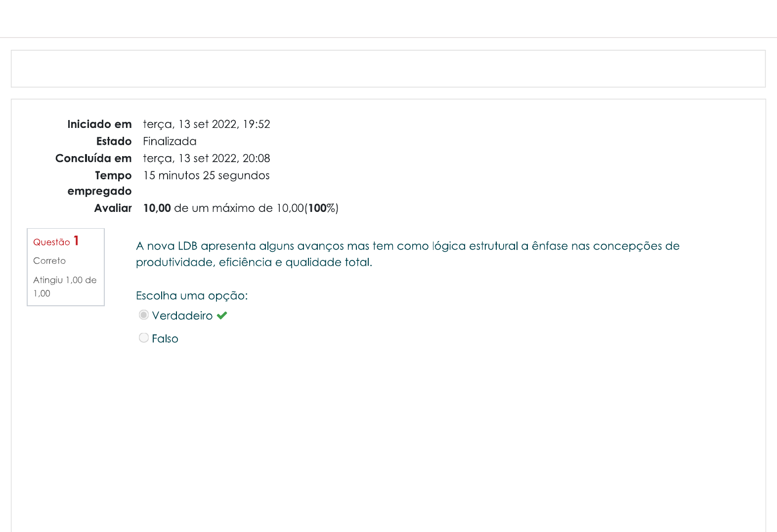
Task: Click the completion time 20:08 value
Action: click(x=256, y=159)
